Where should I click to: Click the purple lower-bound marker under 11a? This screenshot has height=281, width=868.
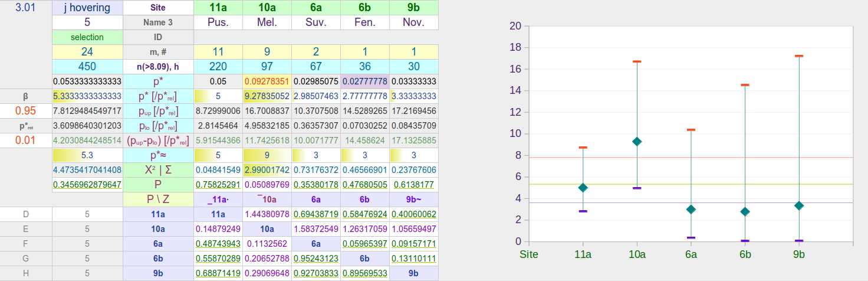[x=583, y=211]
